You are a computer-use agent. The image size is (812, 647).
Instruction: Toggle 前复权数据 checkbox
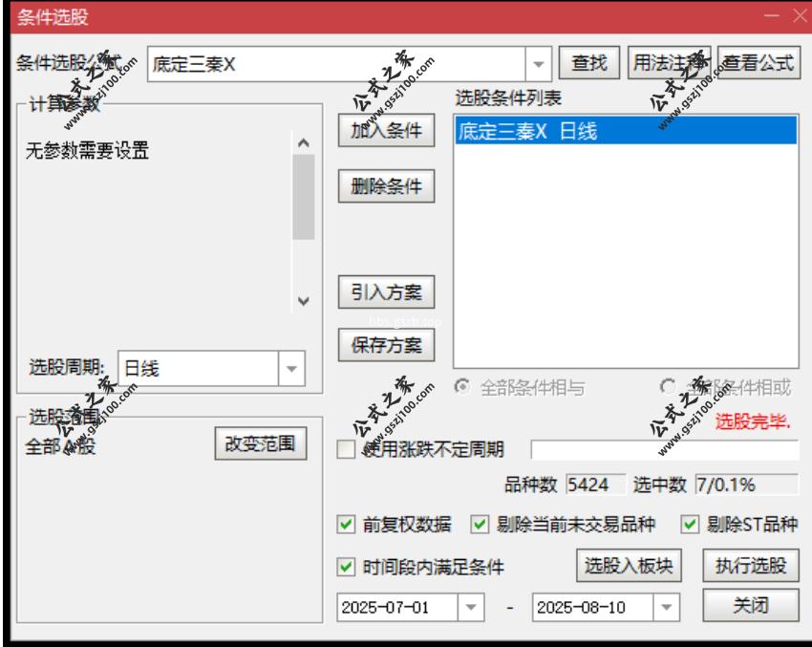click(x=346, y=525)
